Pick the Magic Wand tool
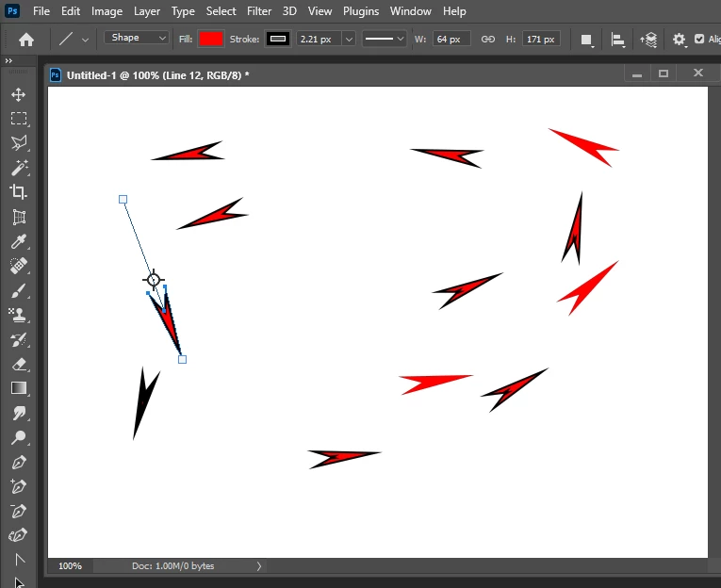Image resolution: width=721 pixels, height=588 pixels. click(19, 168)
